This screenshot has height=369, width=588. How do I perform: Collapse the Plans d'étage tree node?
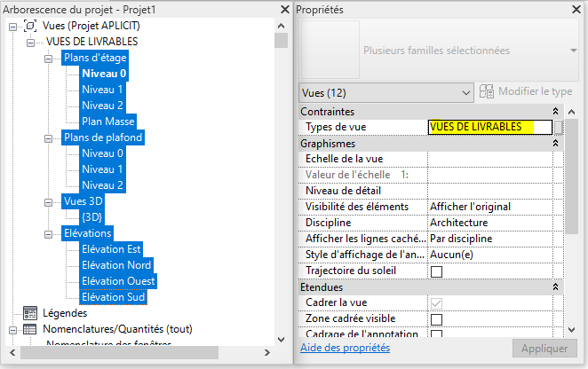click(x=49, y=59)
